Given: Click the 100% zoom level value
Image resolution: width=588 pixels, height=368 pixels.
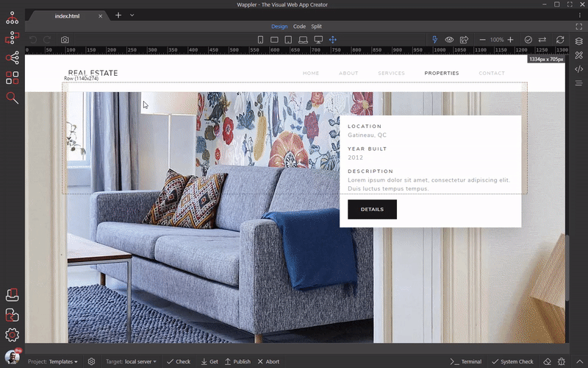Looking at the screenshot, I should tap(497, 40).
